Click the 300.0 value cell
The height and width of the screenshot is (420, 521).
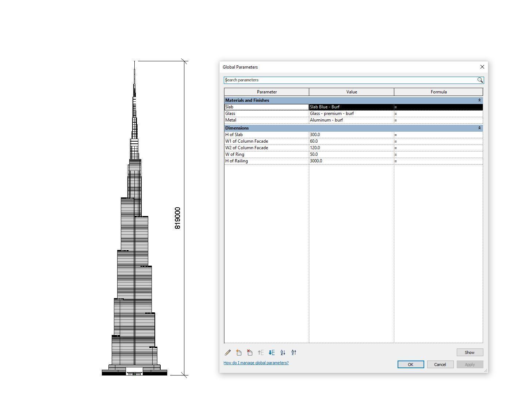point(352,135)
